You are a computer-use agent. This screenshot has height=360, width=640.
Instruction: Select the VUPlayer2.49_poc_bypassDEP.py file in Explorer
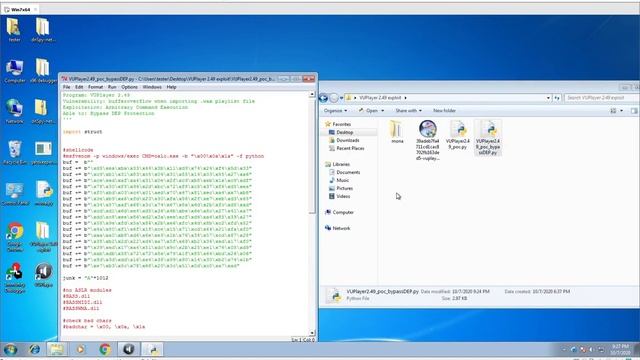(488, 138)
